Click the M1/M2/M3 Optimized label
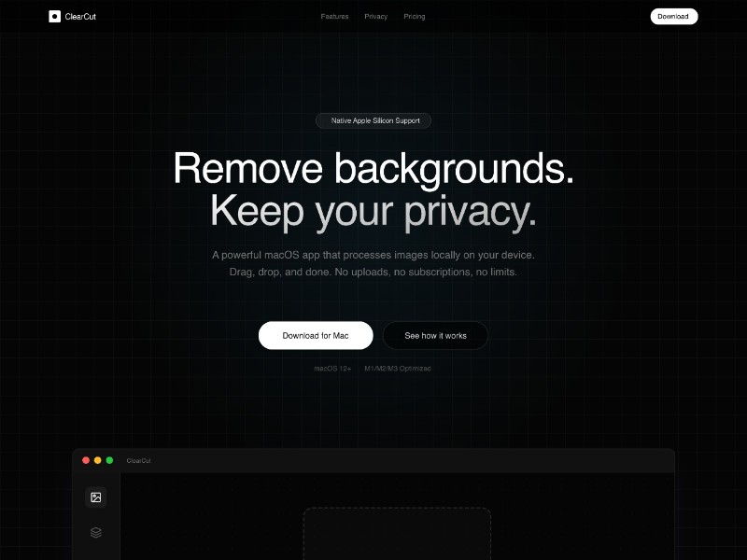Screen dimensions: 747x560 (x=397, y=369)
